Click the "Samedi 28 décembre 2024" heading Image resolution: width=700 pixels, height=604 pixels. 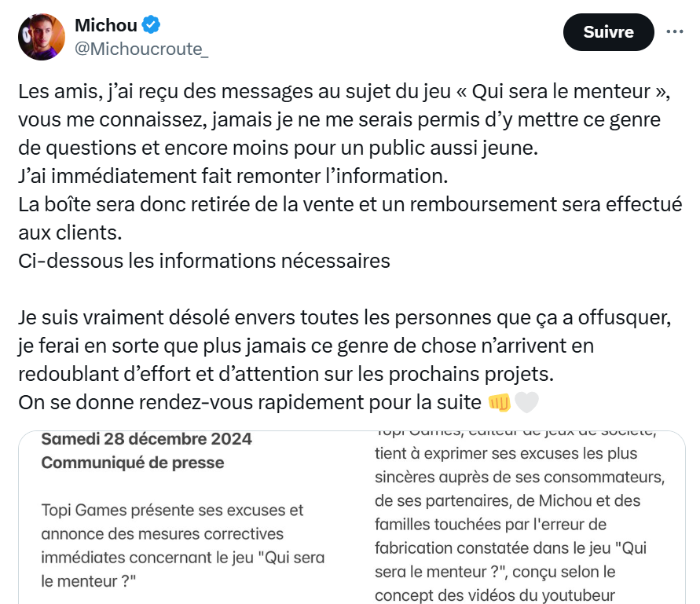tap(147, 439)
